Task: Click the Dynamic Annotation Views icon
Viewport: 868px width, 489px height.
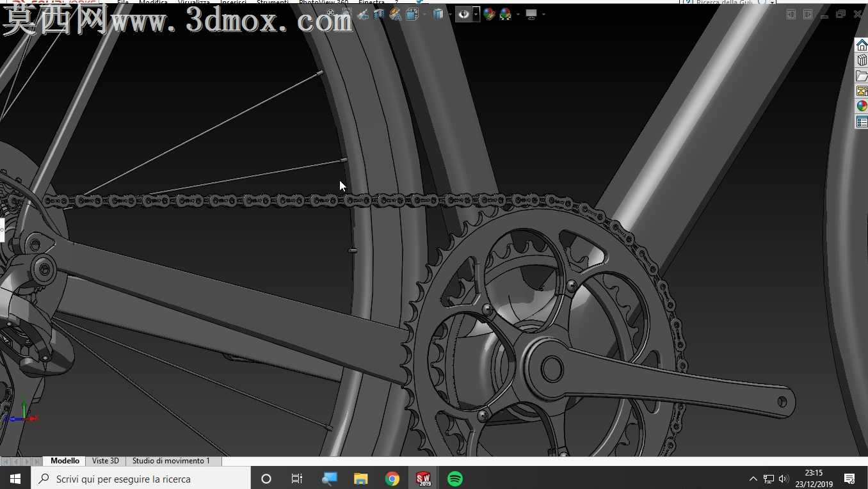Action: click(396, 14)
